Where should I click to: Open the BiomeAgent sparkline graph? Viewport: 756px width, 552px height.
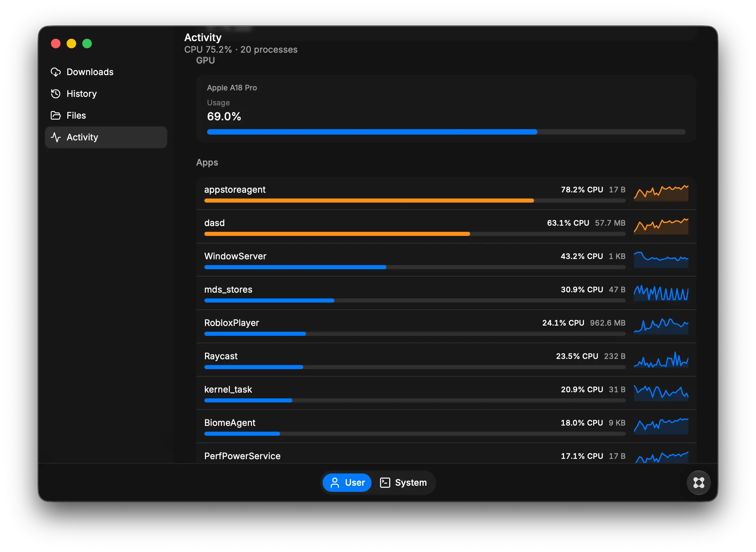click(661, 426)
